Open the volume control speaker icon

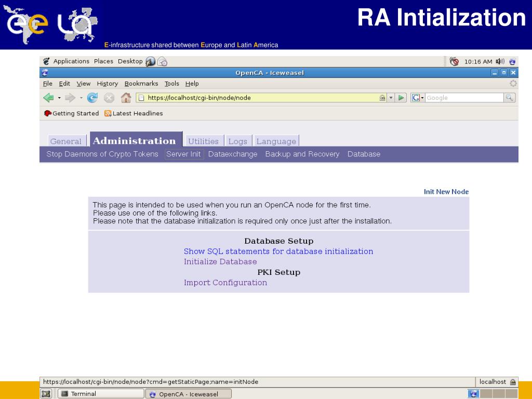500,61
